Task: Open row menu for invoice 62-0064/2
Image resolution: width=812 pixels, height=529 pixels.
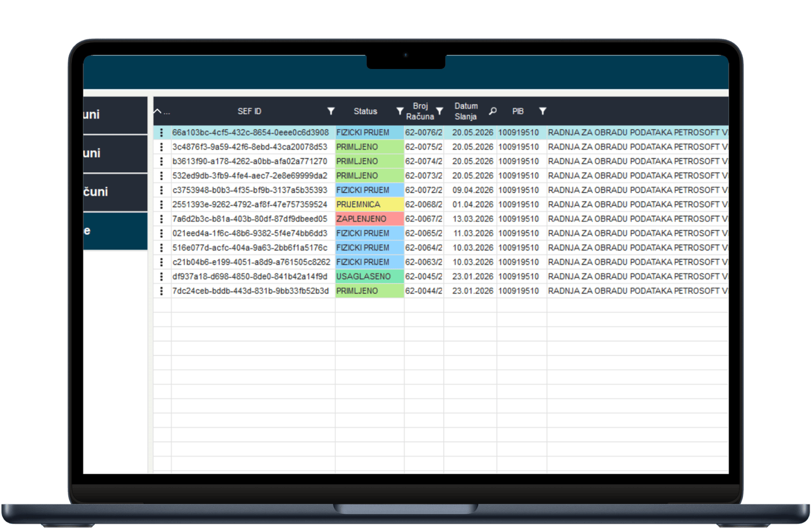Action: pos(161,248)
